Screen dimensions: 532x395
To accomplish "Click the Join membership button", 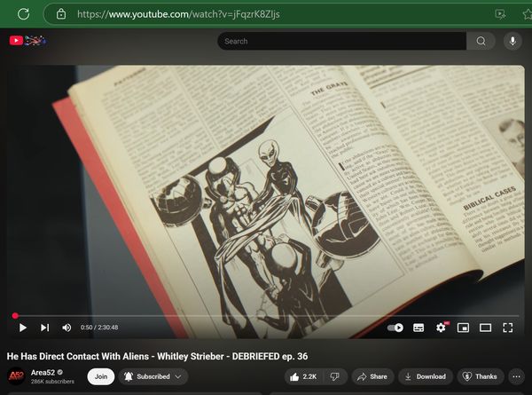I will click(x=101, y=376).
